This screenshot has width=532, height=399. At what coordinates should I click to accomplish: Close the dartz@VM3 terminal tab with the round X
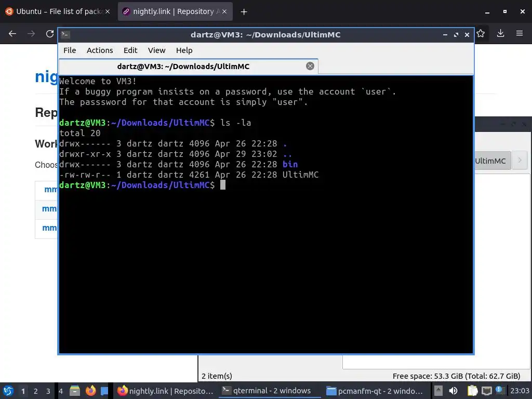pyautogui.click(x=310, y=66)
